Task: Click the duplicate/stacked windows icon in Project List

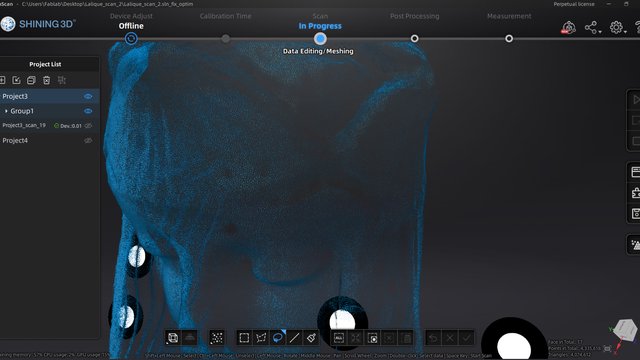Action: point(31,80)
